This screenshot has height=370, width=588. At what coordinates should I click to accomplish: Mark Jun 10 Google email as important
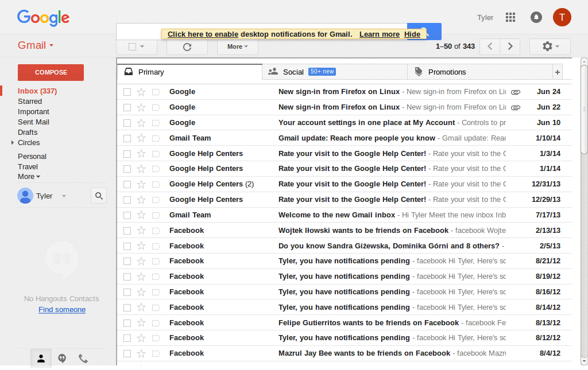[156, 123]
